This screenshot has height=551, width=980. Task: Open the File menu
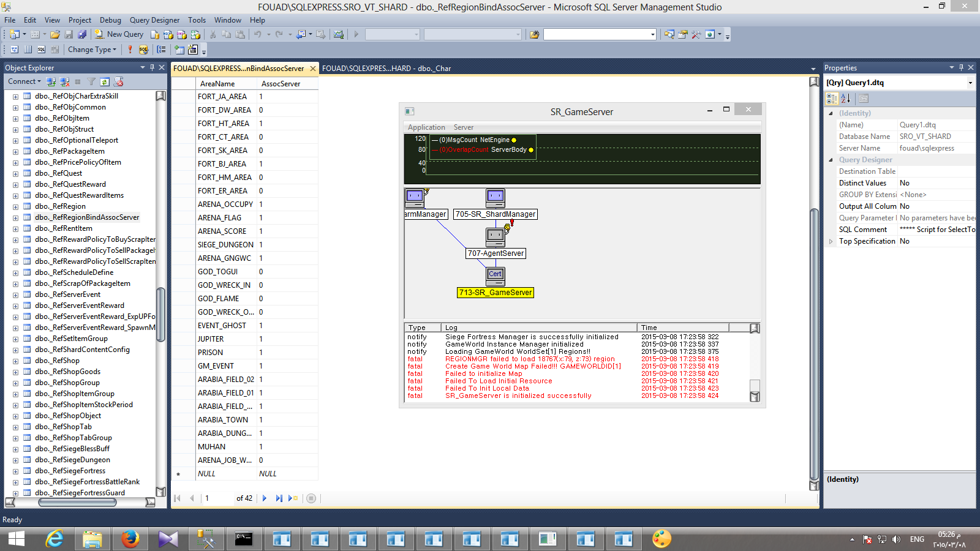pyautogui.click(x=10, y=20)
